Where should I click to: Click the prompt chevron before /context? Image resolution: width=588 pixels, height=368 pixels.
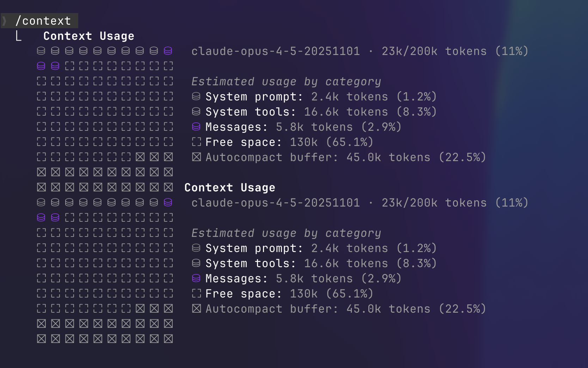(x=5, y=21)
